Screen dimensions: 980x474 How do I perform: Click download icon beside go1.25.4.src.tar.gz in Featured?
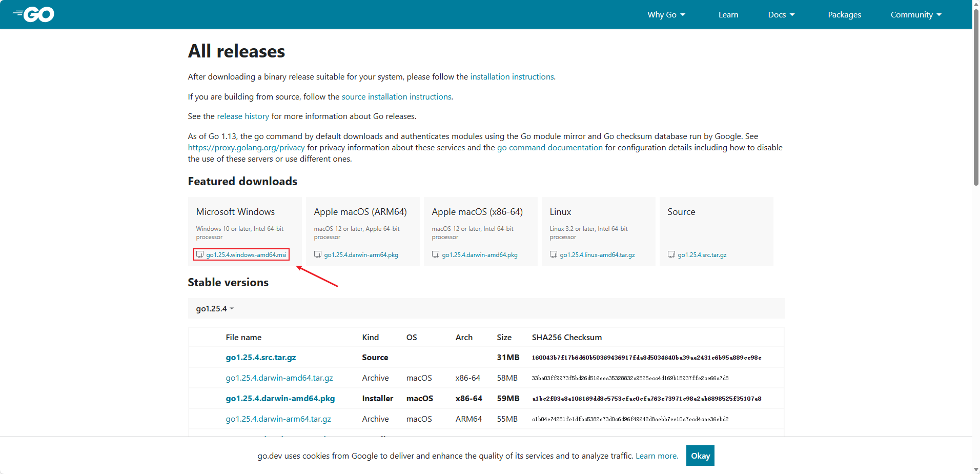pyautogui.click(x=671, y=254)
